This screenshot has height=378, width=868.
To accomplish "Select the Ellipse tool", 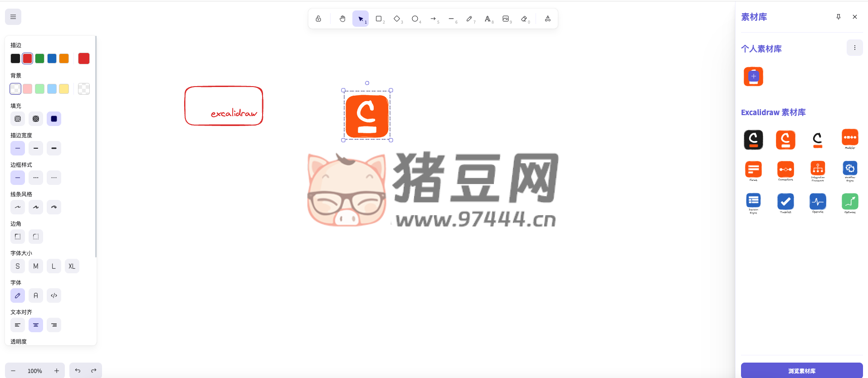I will click(x=415, y=19).
